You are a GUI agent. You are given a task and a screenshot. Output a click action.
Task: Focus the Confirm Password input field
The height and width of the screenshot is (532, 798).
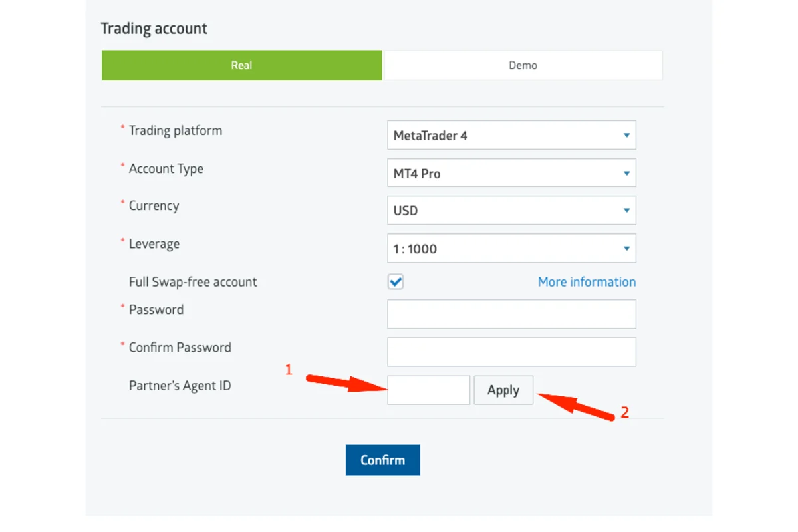pyautogui.click(x=511, y=352)
